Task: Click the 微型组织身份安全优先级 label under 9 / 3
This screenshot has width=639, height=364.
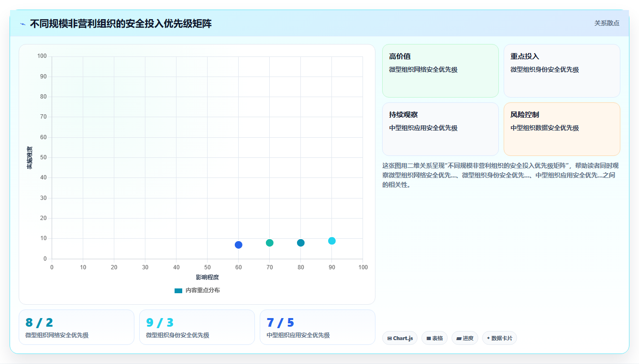Action: tap(177, 335)
